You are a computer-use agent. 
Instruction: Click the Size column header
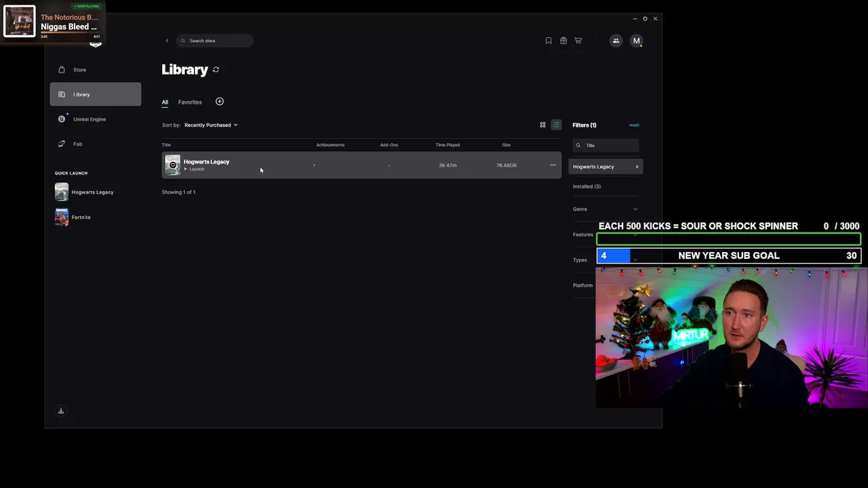point(507,145)
